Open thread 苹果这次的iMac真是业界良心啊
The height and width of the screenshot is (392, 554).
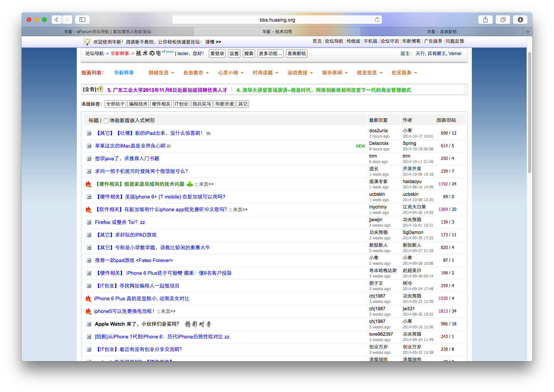pos(130,146)
